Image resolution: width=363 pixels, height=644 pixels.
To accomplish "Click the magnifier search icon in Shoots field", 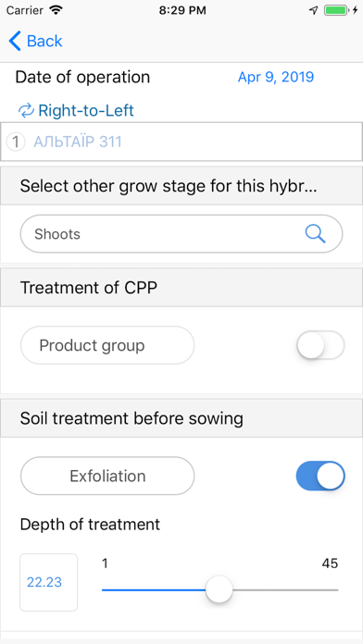I will click(x=316, y=234).
